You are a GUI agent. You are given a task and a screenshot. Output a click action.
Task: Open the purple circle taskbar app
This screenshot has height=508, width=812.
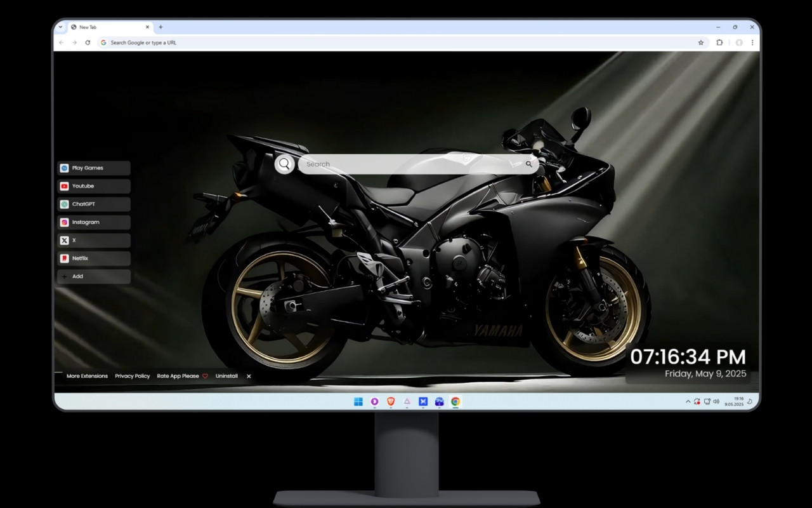pos(375,401)
